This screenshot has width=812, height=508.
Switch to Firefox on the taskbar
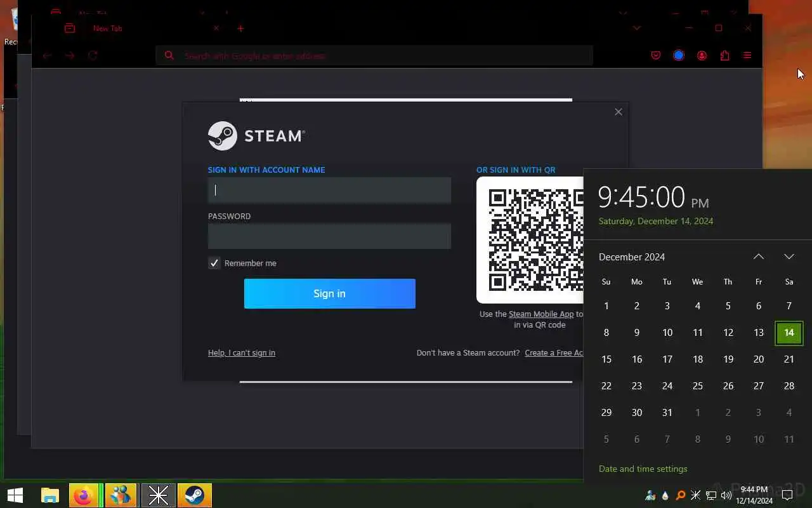click(x=83, y=495)
